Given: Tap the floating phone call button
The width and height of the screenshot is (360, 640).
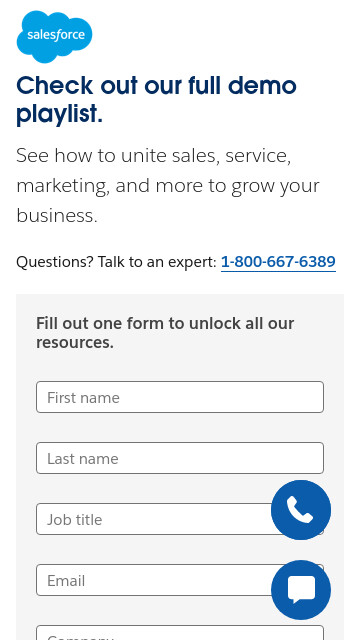Looking at the screenshot, I should (x=301, y=510).
